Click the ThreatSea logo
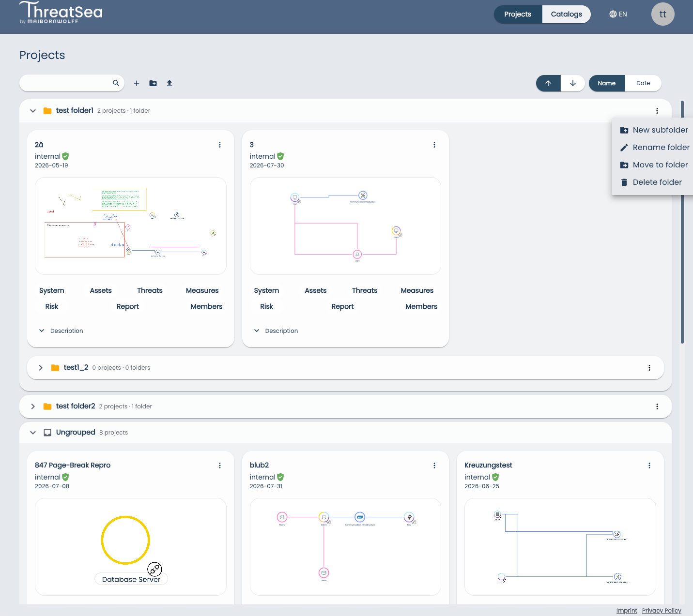 tap(61, 13)
